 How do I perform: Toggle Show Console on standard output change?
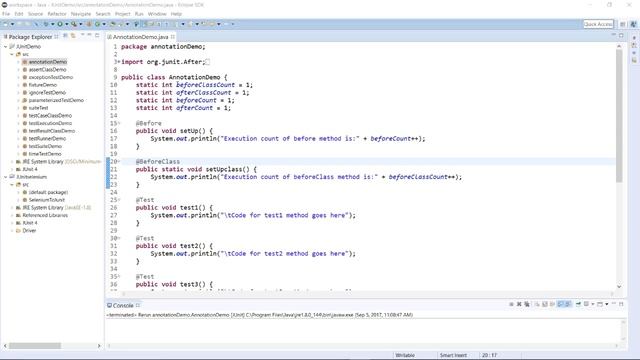[561, 304]
